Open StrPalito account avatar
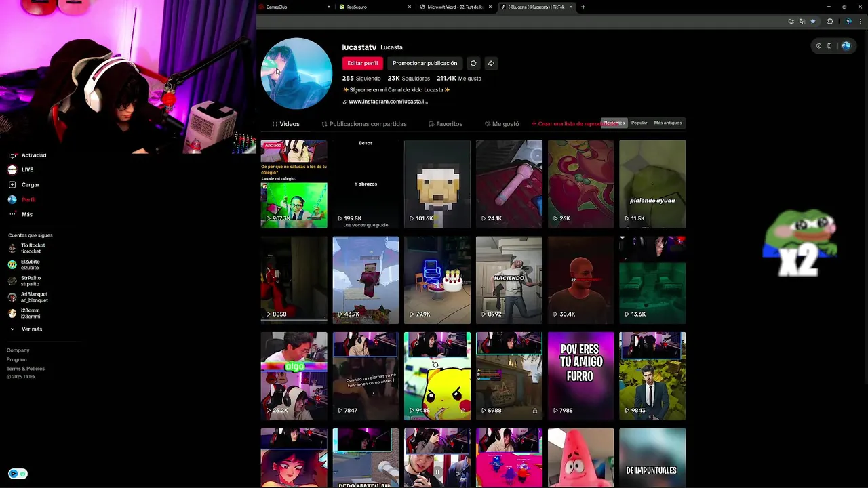Screen dimensions: 868x488 coord(12,281)
